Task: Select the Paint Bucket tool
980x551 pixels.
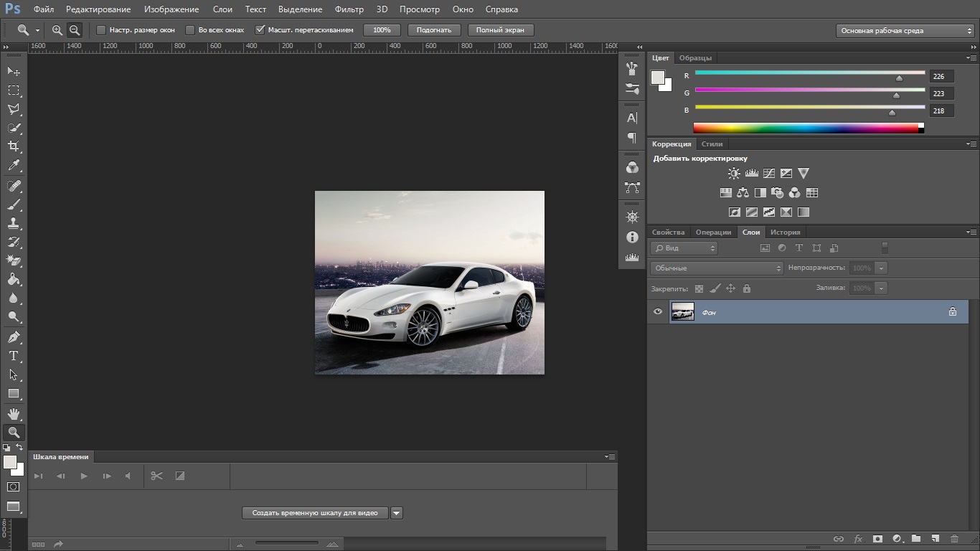Action: point(14,279)
